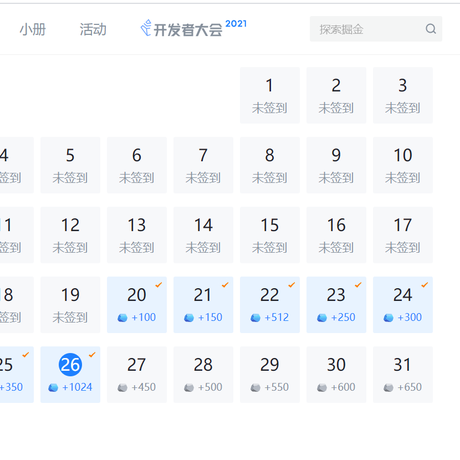This screenshot has width=460, height=460.
Task: Select calendar day 8
Action: point(270,165)
